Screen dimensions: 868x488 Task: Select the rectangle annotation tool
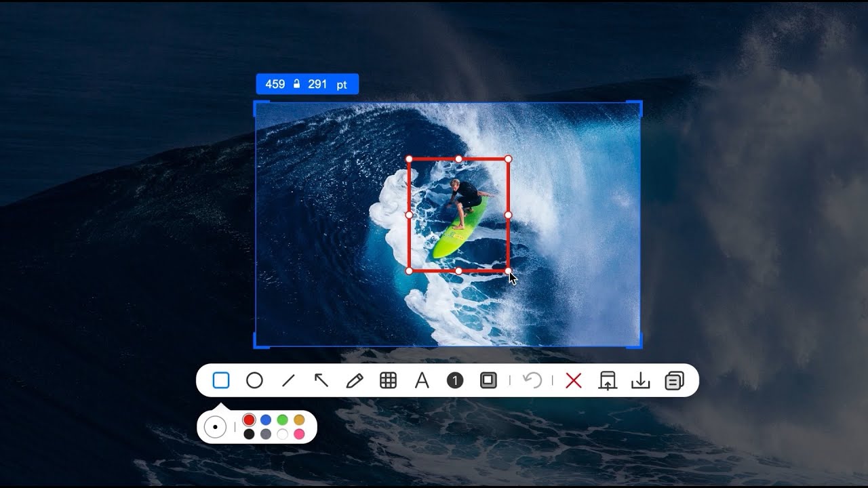pyautogui.click(x=221, y=381)
